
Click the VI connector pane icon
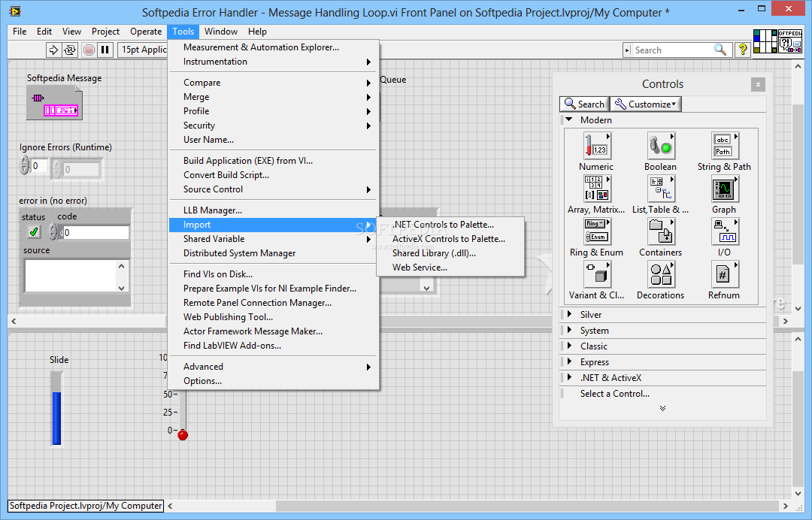click(765, 41)
